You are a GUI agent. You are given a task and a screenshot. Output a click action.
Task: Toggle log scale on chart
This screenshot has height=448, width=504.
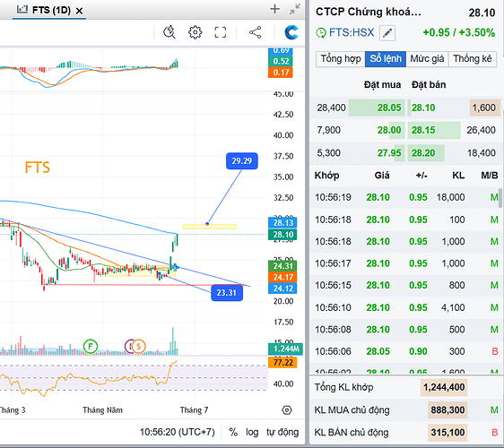[252, 432]
